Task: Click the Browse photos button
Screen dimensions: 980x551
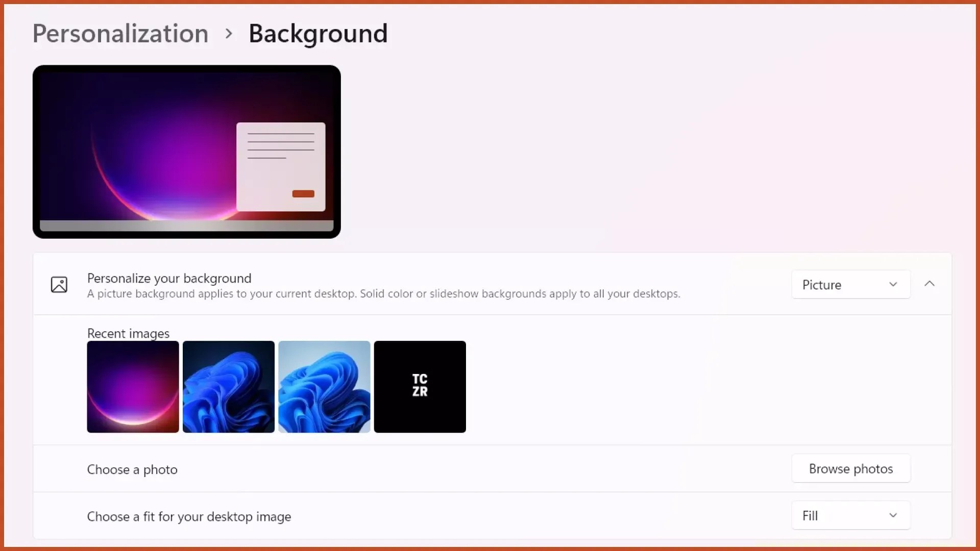Action: (850, 469)
